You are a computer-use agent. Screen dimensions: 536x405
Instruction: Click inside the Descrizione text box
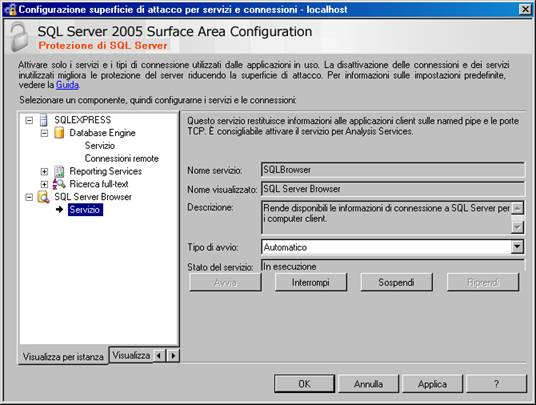(386, 217)
